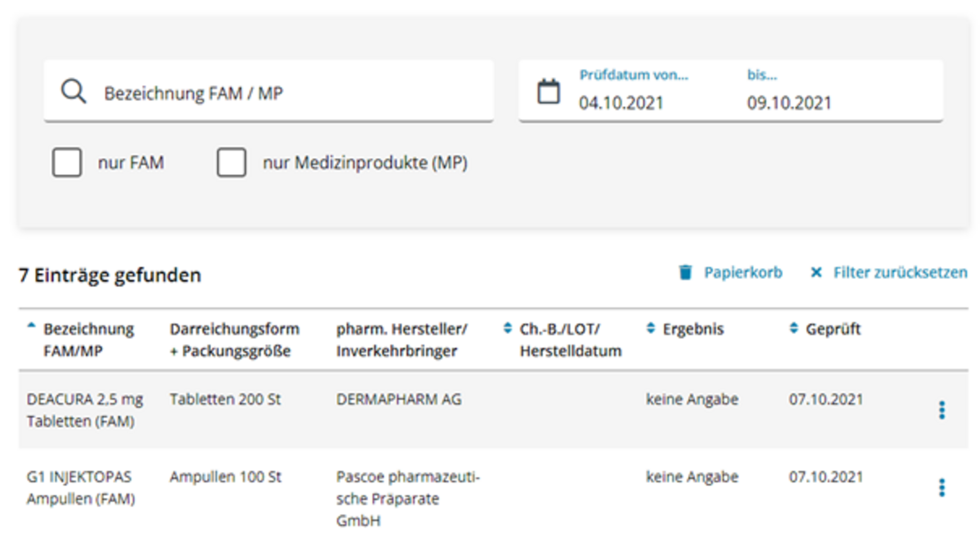Select the DEACURA 2,5 mg Tabletten entry
The width and height of the screenshot is (980, 547).
click(85, 410)
